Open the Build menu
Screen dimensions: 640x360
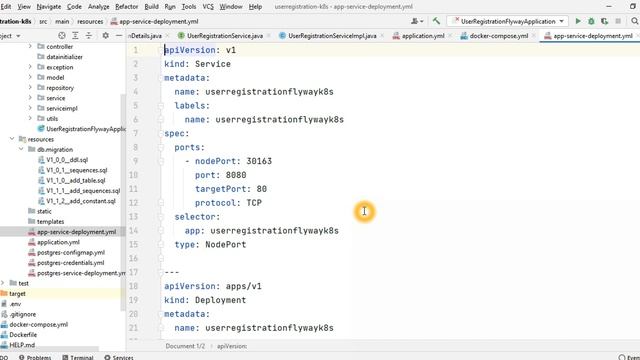pos(151,7)
